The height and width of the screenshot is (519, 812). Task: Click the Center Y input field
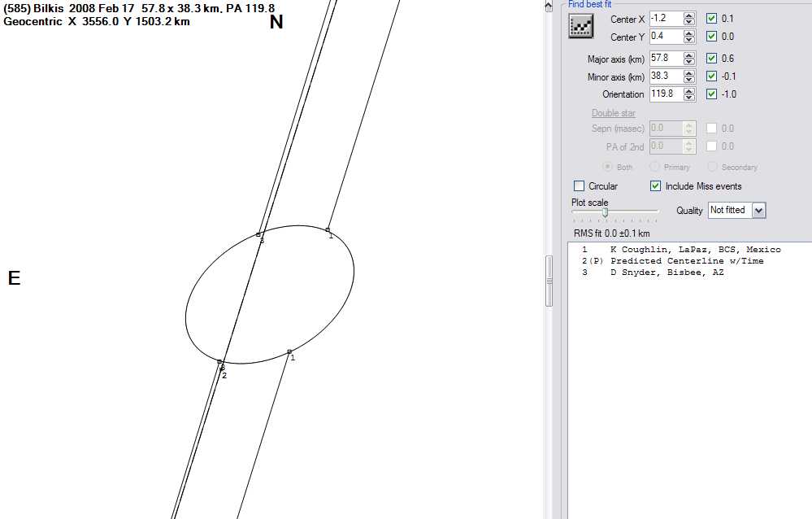coord(667,37)
